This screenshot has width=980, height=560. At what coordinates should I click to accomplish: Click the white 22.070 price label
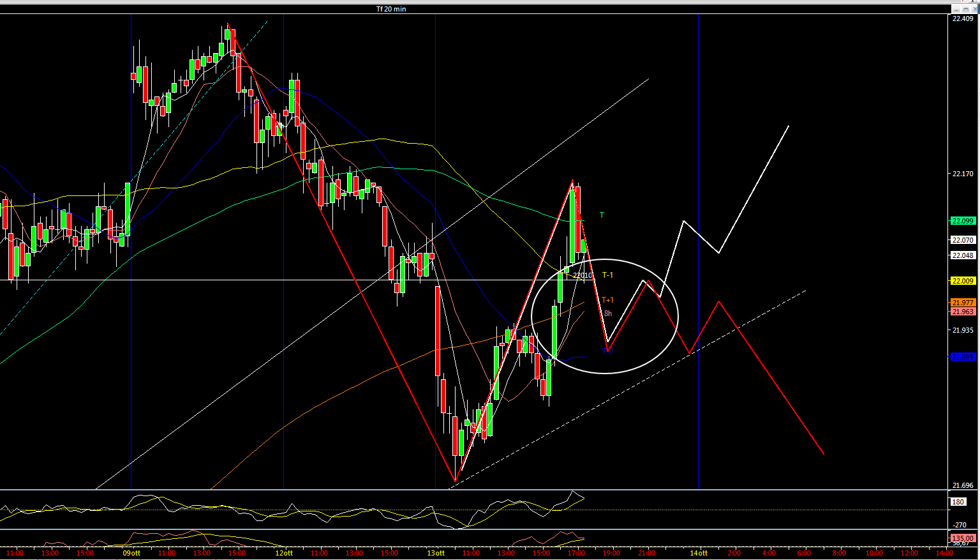click(x=962, y=240)
